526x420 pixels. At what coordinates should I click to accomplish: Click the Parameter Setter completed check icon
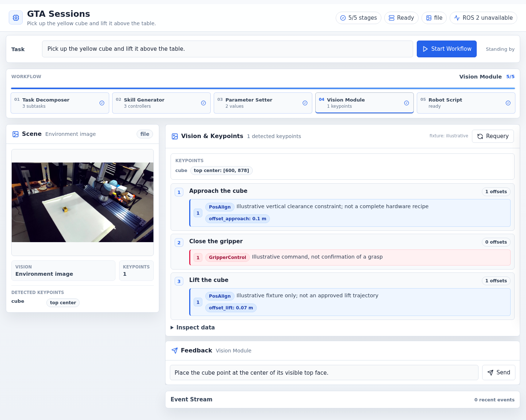click(x=305, y=103)
